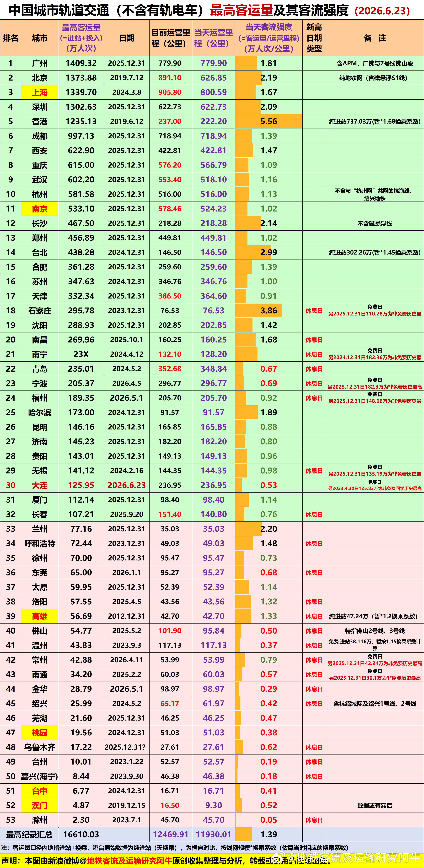
Task: Click the 2.99 intensity value
Action: click(269, 252)
